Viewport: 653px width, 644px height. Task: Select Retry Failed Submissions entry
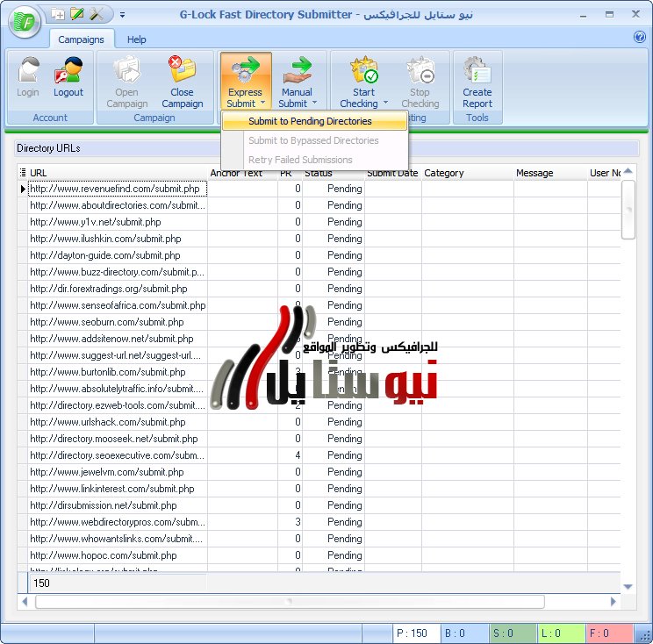314,160
